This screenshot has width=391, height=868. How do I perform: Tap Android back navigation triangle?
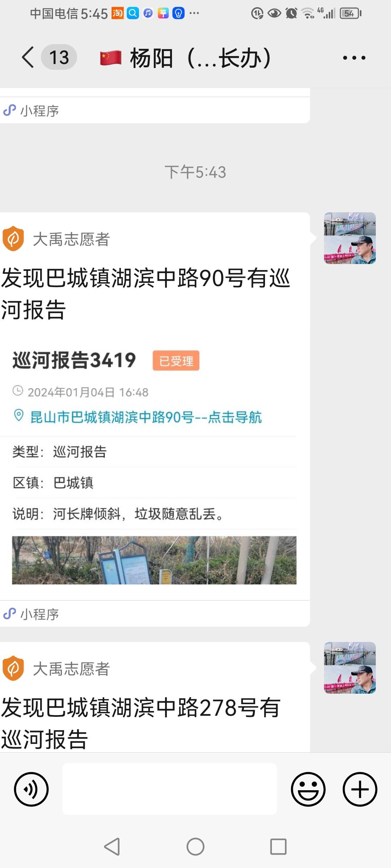(112, 847)
